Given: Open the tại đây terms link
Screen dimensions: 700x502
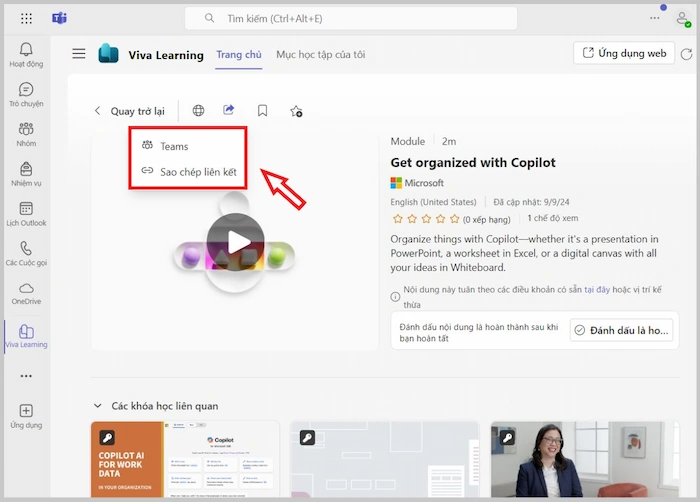Looking at the screenshot, I should point(597,289).
